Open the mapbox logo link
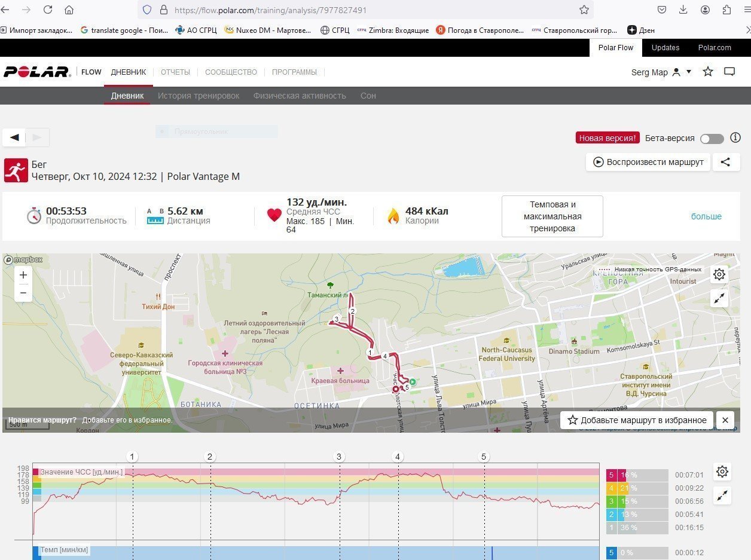This screenshot has width=751, height=560. click(x=24, y=259)
